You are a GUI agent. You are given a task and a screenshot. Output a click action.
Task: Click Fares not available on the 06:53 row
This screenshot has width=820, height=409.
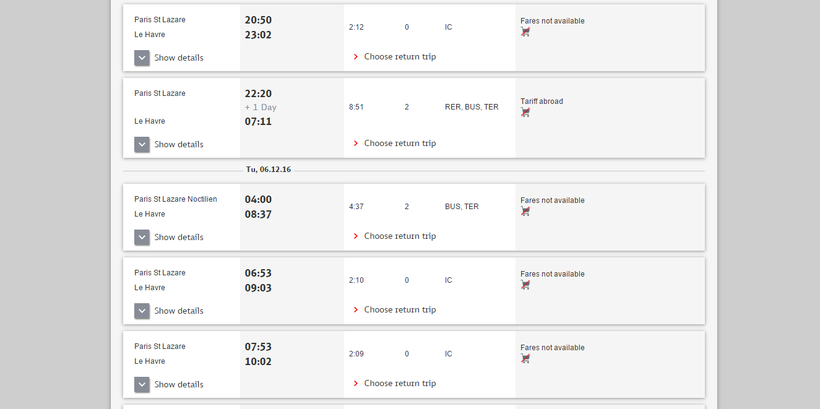(552, 274)
